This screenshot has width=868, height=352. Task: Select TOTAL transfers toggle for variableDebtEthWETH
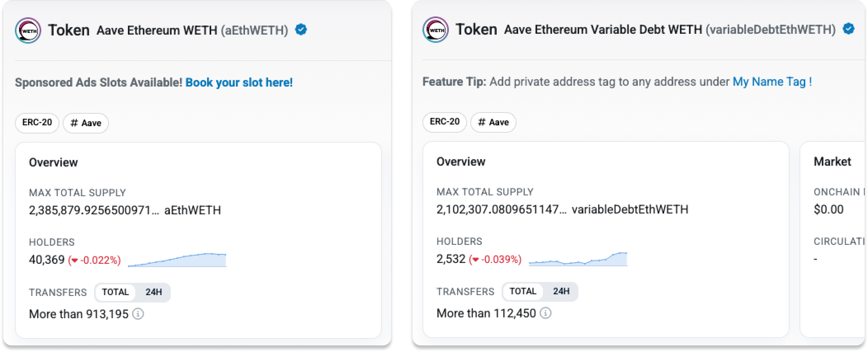point(523,291)
